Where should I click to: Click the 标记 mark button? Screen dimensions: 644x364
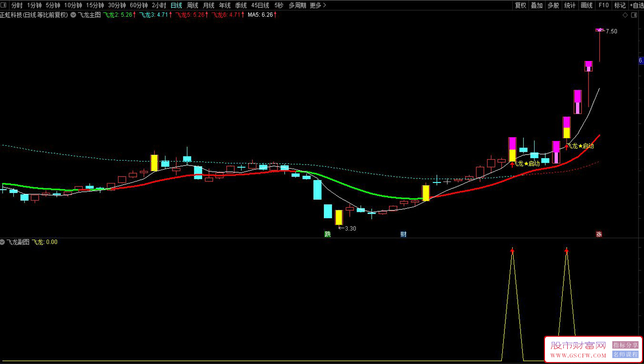(x=620, y=5)
